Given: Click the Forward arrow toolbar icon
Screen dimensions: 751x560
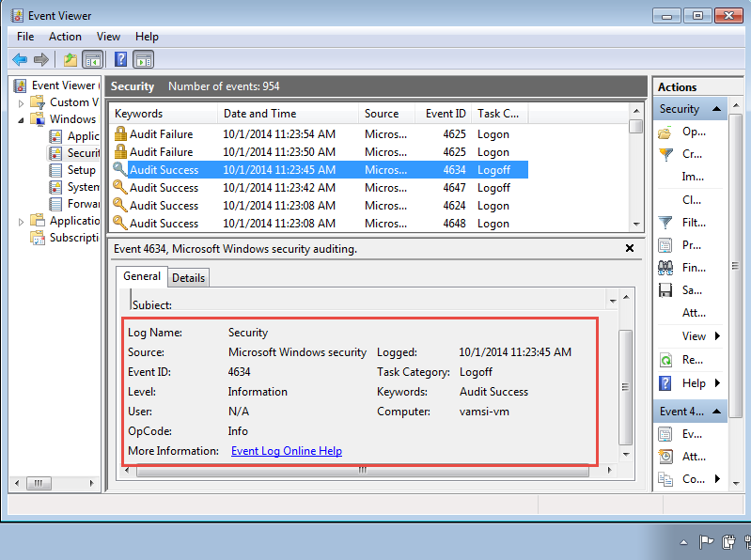Looking at the screenshot, I should pyautogui.click(x=41, y=60).
